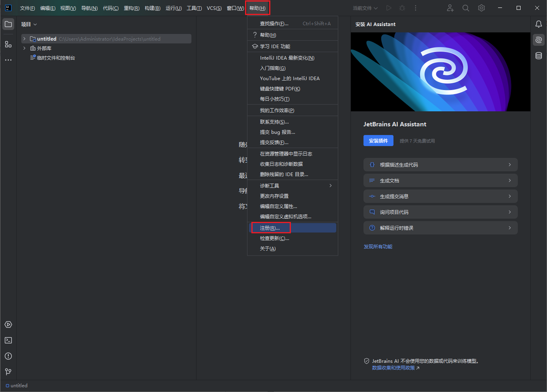The height and width of the screenshot is (392, 547).
Task: Open the Structure tool window icon
Action: point(8,44)
